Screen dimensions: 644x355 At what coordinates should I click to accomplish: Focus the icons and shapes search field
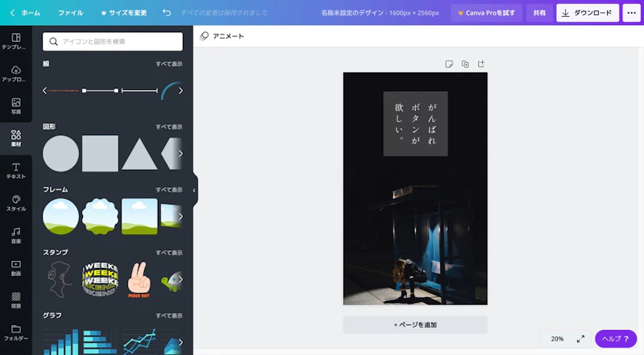click(x=113, y=42)
